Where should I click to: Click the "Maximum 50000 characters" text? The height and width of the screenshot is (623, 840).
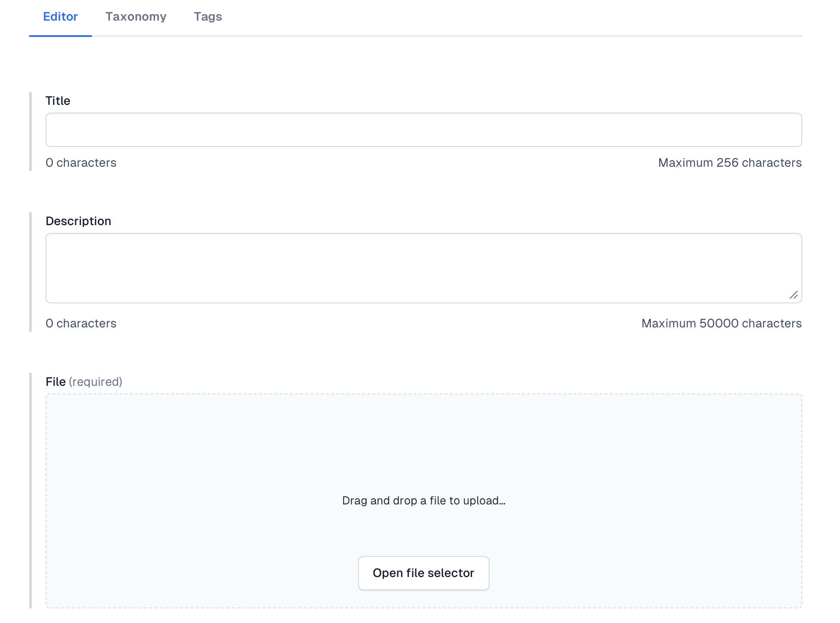(x=721, y=324)
